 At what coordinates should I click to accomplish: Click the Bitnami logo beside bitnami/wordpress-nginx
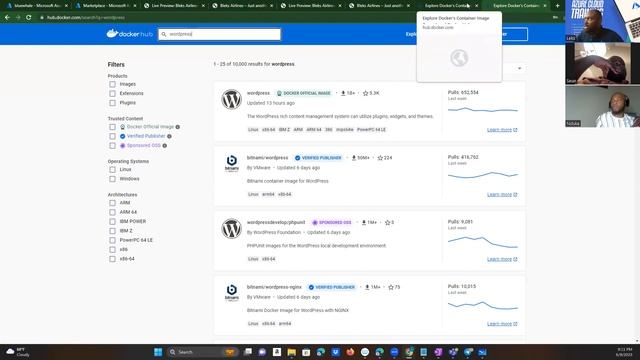point(231,292)
